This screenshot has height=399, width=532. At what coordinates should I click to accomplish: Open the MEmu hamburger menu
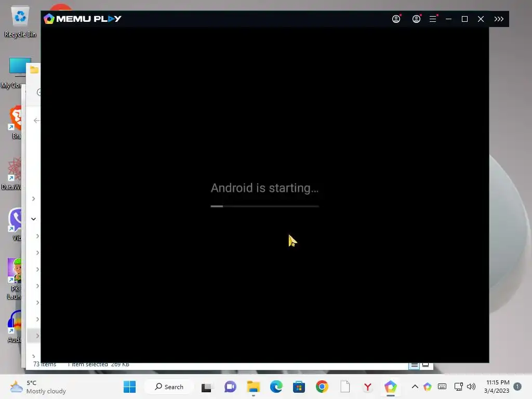[x=433, y=19]
